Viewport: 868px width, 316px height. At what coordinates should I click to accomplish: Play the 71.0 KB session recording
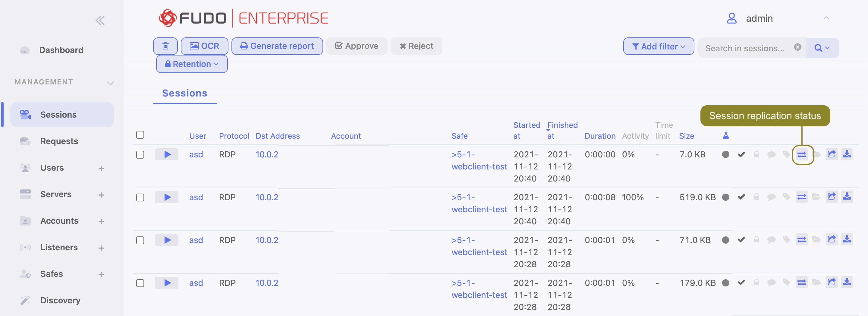click(166, 240)
